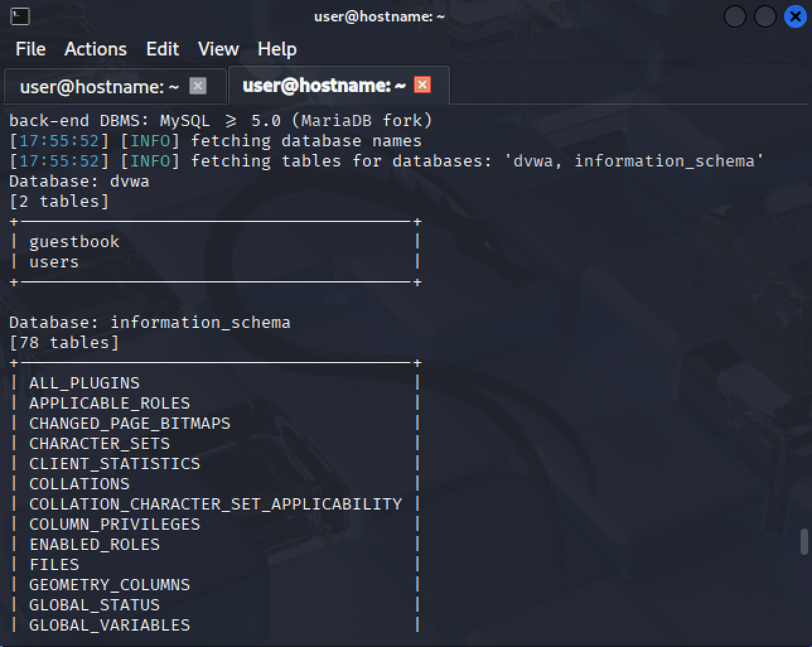Close the terminal window with blue X
The image size is (812, 647).
point(796,16)
